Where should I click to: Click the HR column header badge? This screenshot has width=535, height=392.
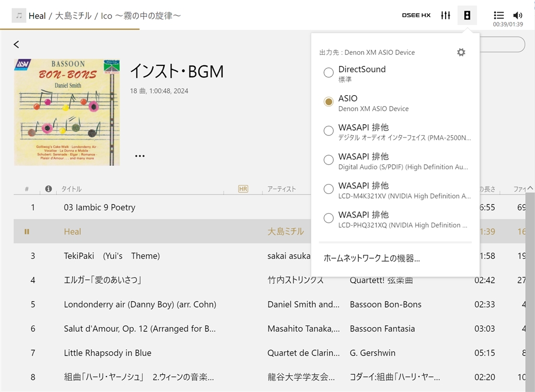coord(243,189)
